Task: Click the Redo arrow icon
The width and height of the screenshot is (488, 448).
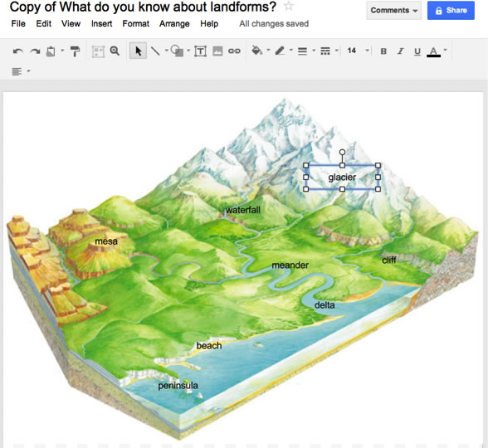Action: pos(35,51)
